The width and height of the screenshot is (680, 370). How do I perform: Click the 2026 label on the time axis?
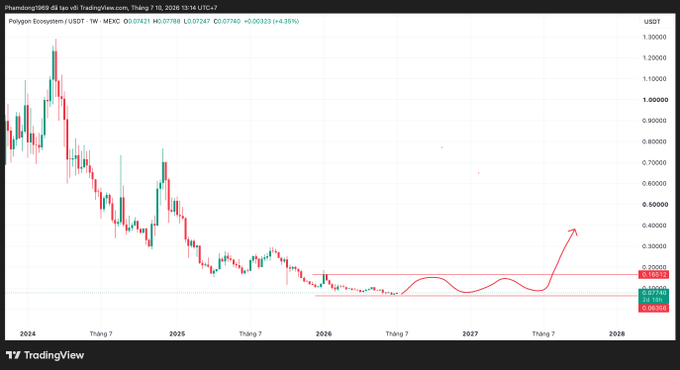(x=324, y=334)
